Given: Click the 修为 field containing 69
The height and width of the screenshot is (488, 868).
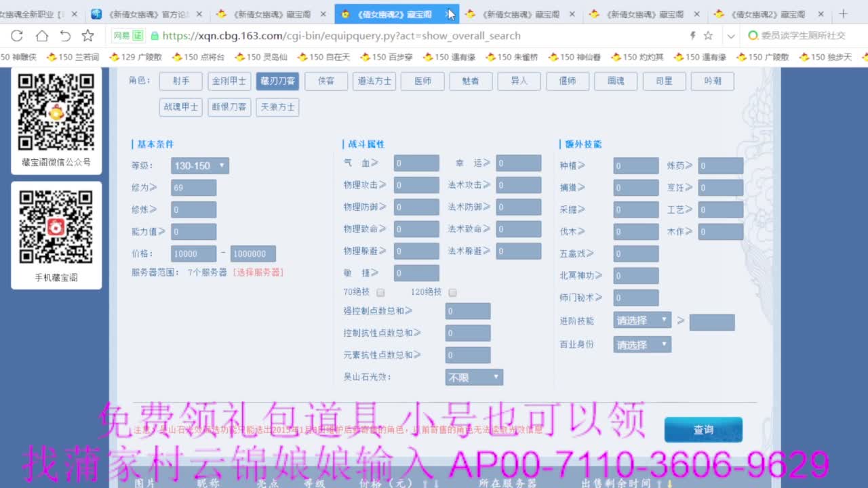Looking at the screenshot, I should tap(194, 188).
